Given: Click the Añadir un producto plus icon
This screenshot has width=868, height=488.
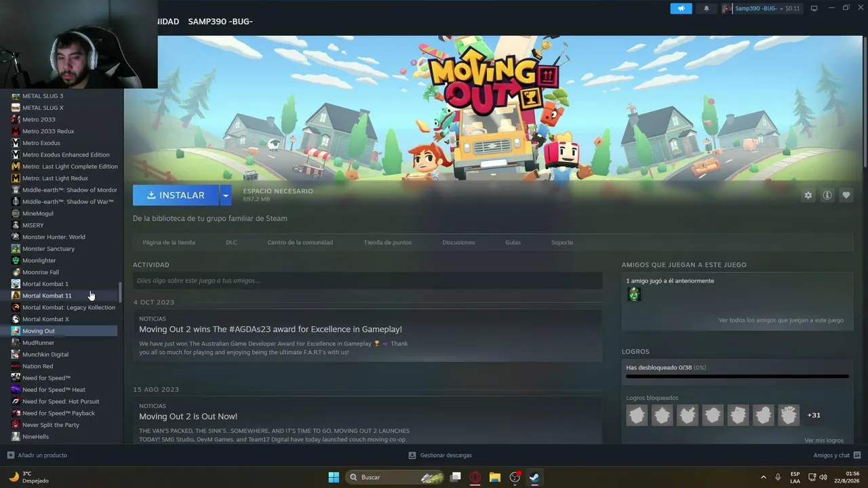Looking at the screenshot, I should 11,455.
